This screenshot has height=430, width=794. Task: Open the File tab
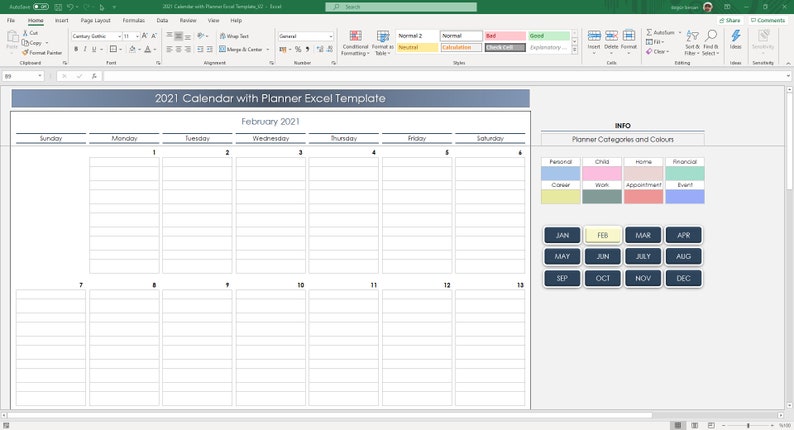tap(11, 20)
